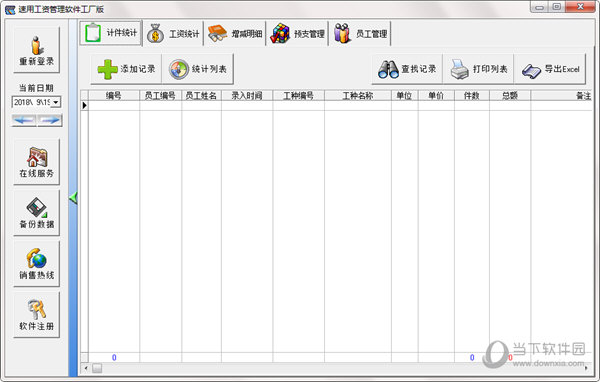Image resolution: width=600 pixels, height=382 pixels.
Task: Click the 单价 column header
Action: coord(436,96)
